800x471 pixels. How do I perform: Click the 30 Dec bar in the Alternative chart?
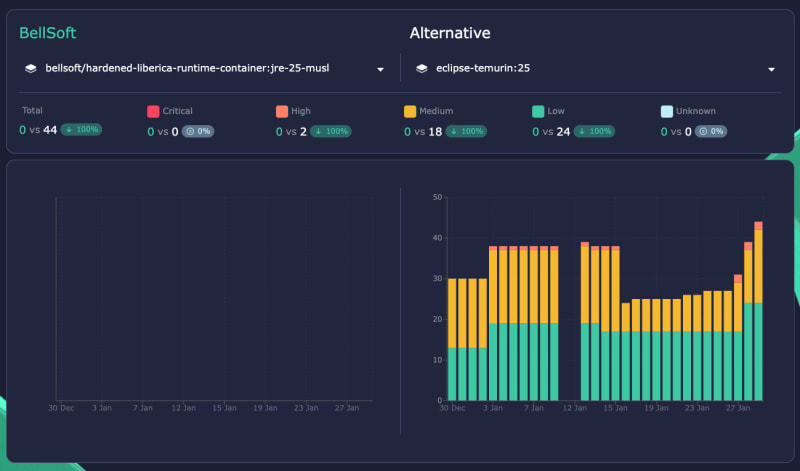point(452,340)
